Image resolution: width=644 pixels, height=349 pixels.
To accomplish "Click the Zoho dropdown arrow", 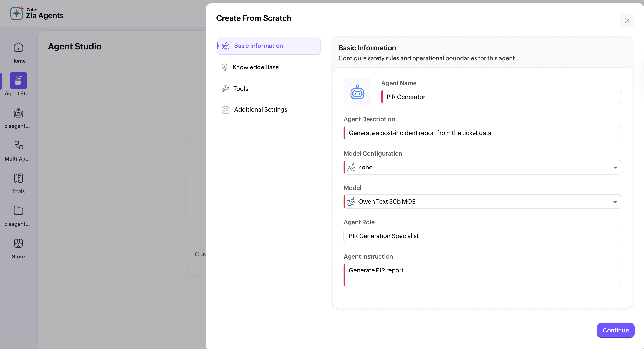I will [615, 167].
